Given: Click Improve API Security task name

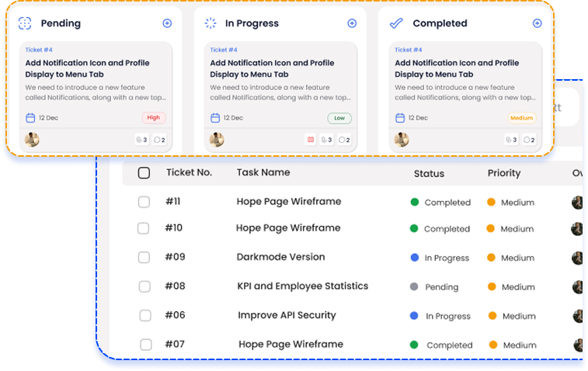Looking at the screenshot, I should 287,315.
